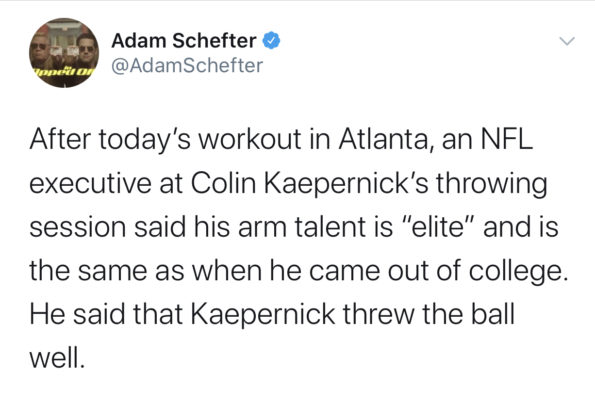Open the Adam Schefter display name link
The height and width of the screenshot is (404, 595).
click(184, 41)
